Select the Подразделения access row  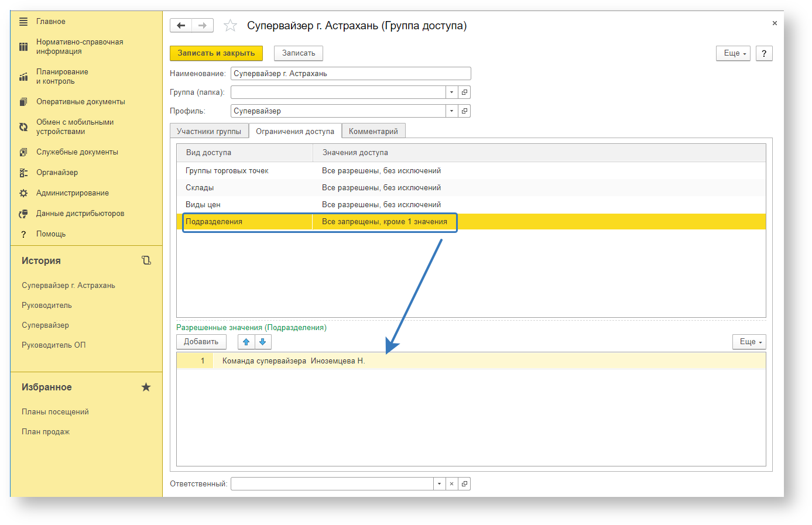point(471,222)
